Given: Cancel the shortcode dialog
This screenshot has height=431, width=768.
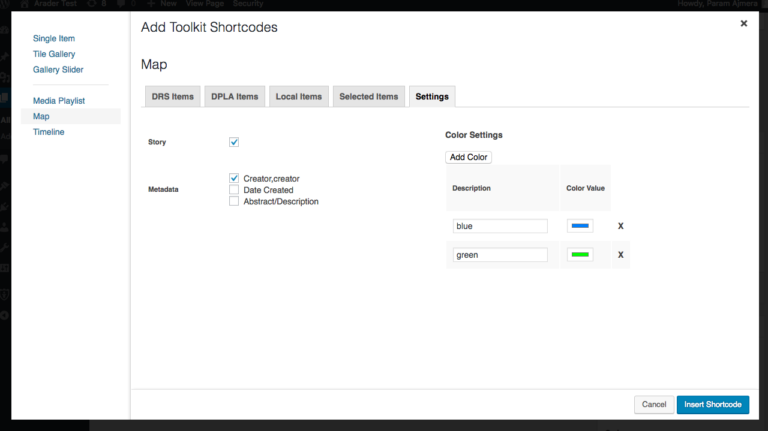Looking at the screenshot, I should tap(653, 404).
